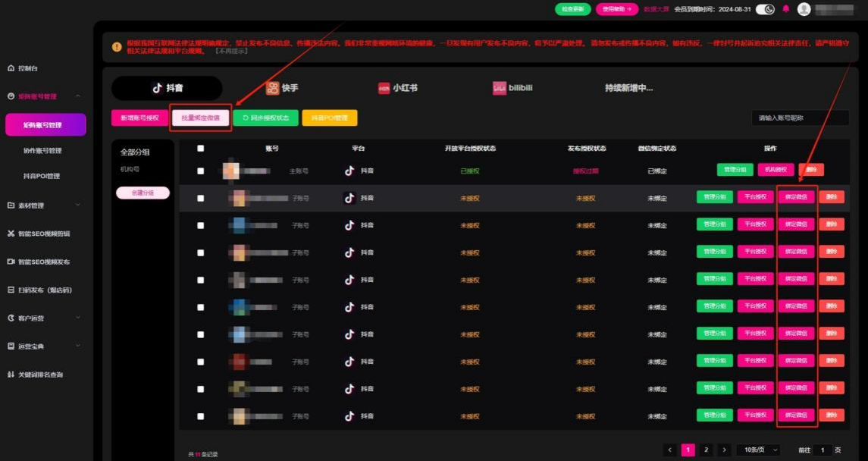868x461 pixels.
Task: Click the orange warning icon in the notice banner
Action: (x=117, y=46)
